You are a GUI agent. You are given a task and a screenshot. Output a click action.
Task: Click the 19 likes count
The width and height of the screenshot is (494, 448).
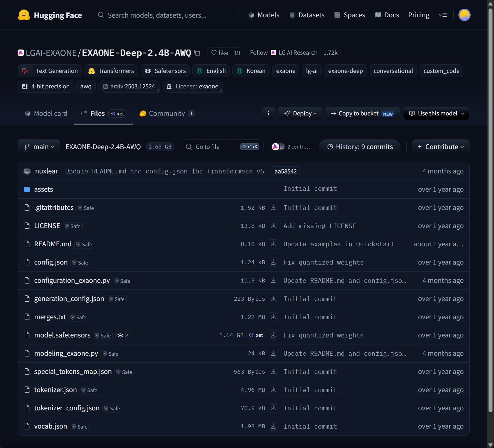(237, 53)
